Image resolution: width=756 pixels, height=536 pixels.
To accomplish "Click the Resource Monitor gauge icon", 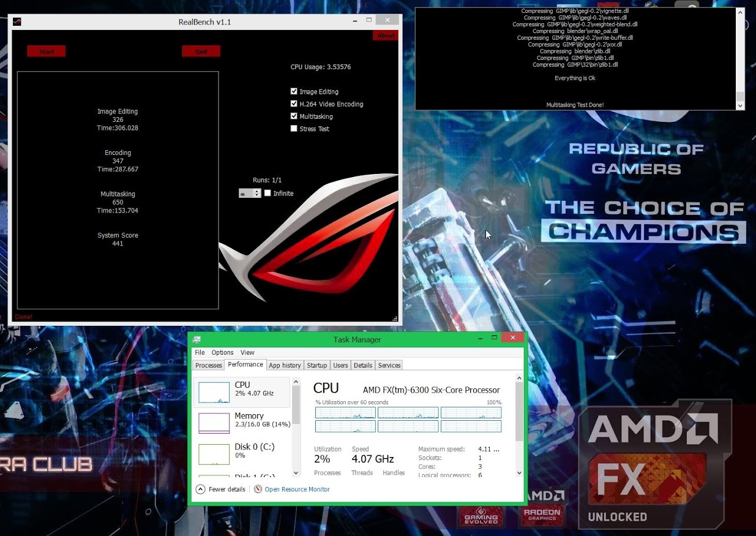I will tap(258, 489).
